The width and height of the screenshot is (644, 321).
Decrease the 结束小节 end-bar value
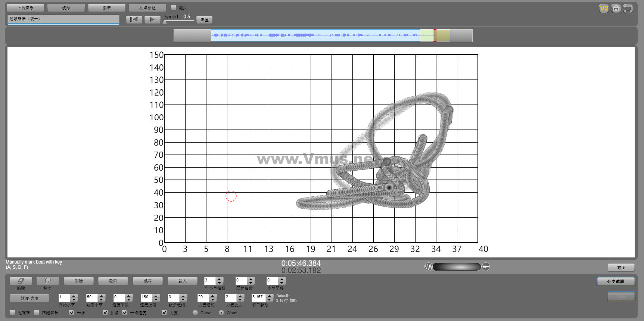pos(102,299)
